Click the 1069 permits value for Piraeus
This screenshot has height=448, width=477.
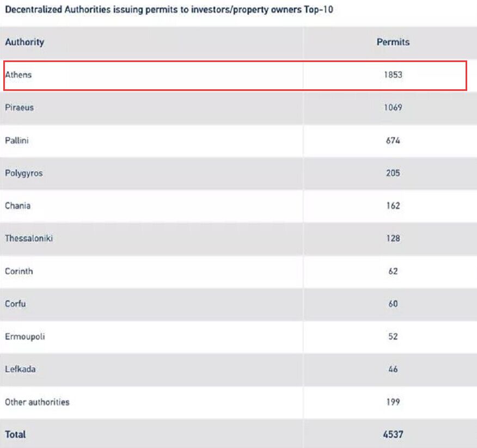393,108
